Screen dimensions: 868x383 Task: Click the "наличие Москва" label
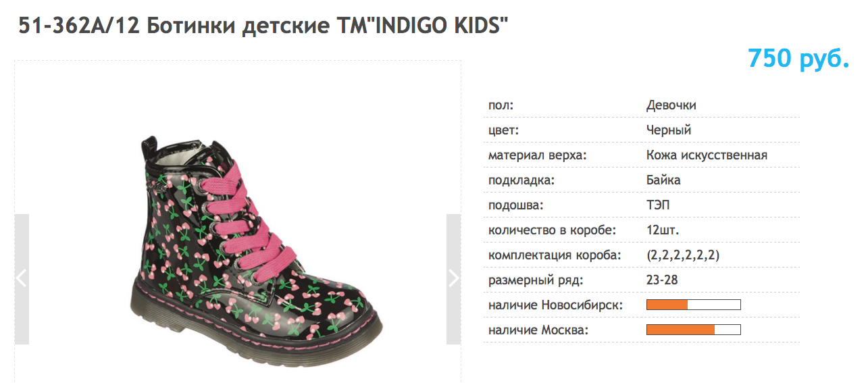coord(538,330)
